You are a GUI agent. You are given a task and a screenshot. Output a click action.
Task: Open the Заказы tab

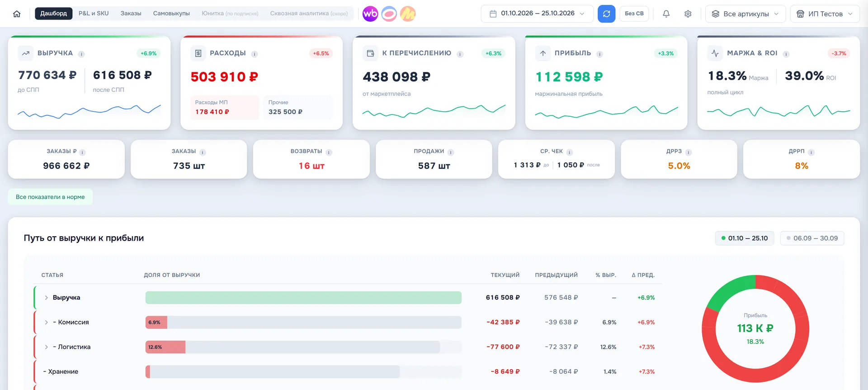tap(131, 13)
